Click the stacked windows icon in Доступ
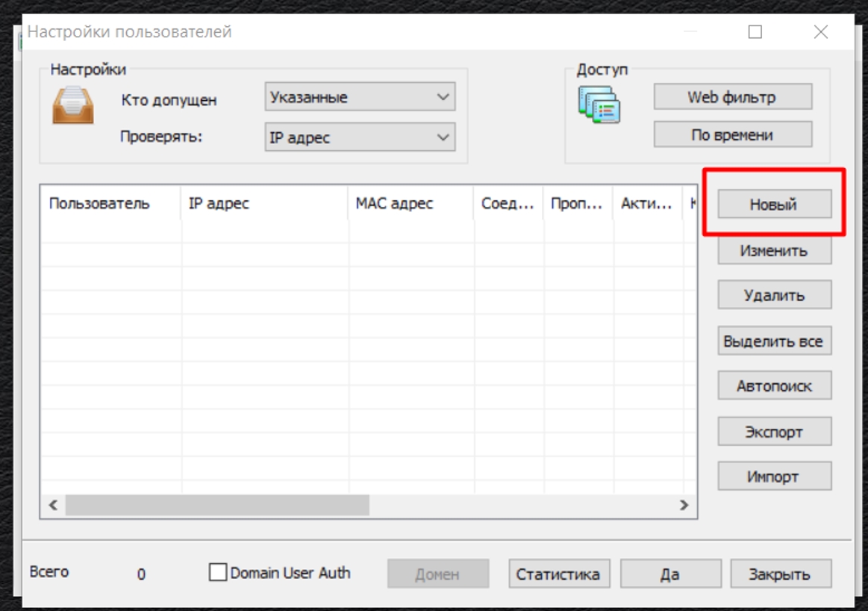Image resolution: width=868 pixels, height=611 pixels. (599, 104)
